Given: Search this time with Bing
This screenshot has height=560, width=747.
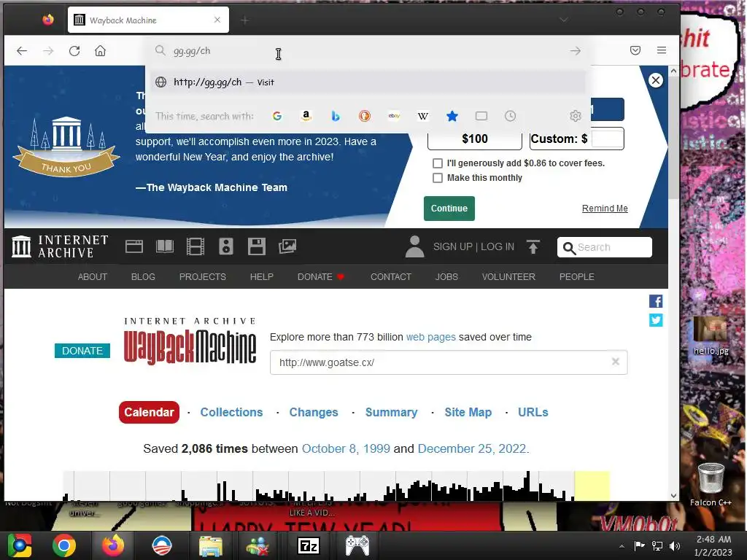Looking at the screenshot, I should click(336, 116).
